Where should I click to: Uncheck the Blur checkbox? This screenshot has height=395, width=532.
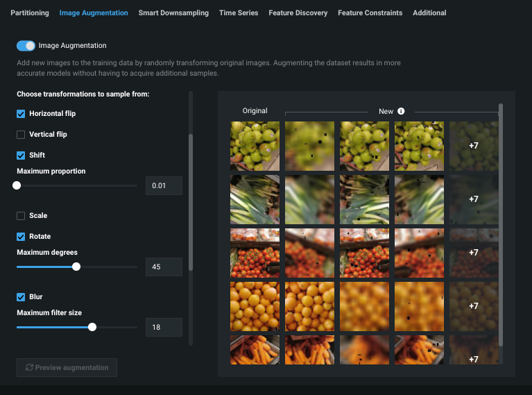[x=21, y=296]
